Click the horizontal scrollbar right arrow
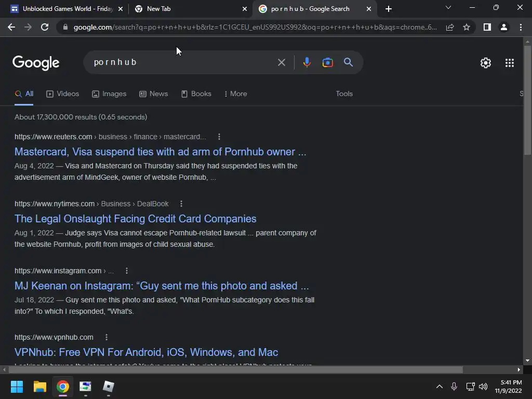 pos(519,369)
